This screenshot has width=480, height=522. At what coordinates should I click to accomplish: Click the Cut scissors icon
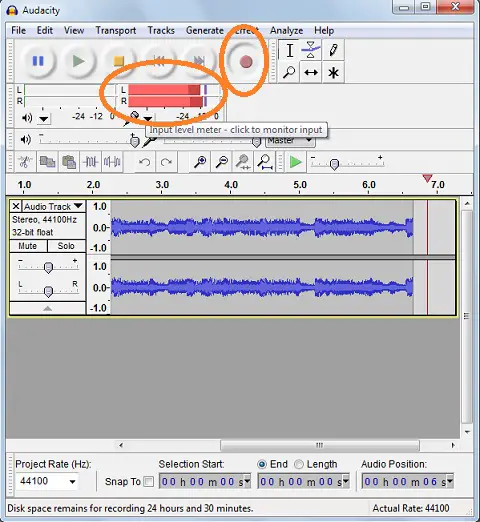coord(25,162)
